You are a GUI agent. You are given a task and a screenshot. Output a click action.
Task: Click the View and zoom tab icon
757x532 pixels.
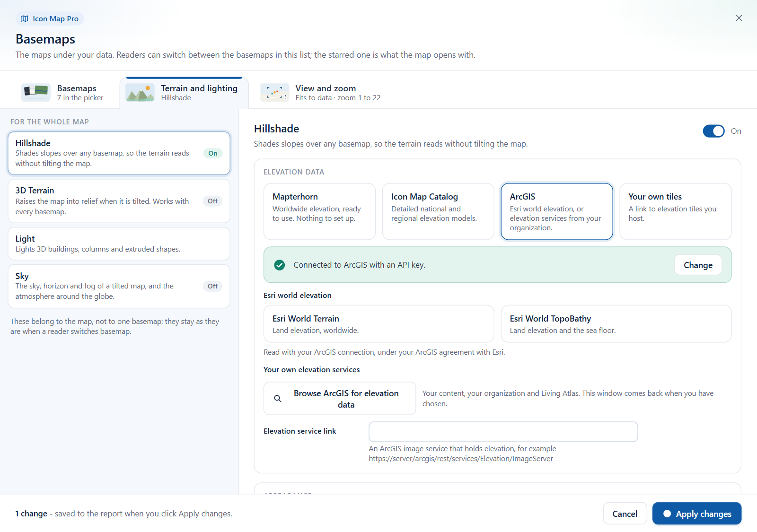(x=274, y=92)
